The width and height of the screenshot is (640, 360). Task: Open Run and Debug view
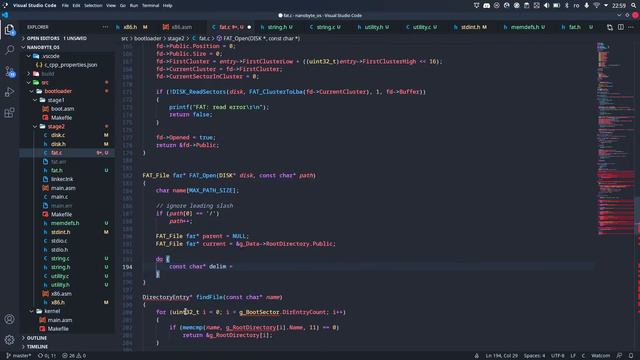(9, 92)
